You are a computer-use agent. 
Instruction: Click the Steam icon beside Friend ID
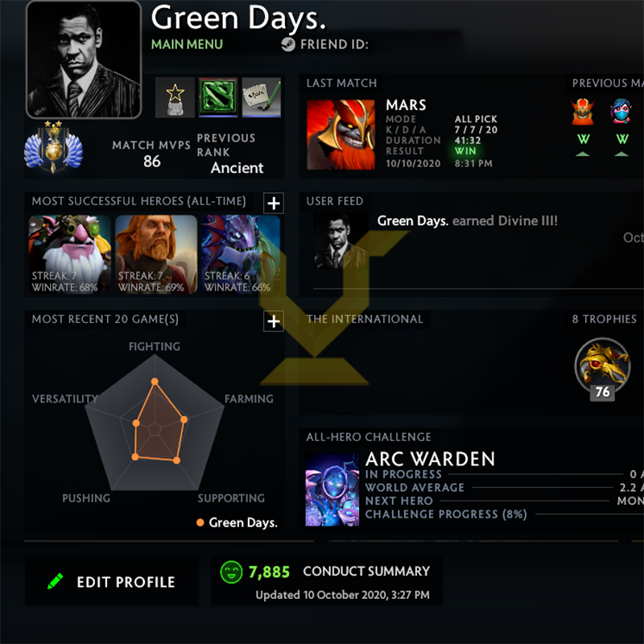[288, 44]
